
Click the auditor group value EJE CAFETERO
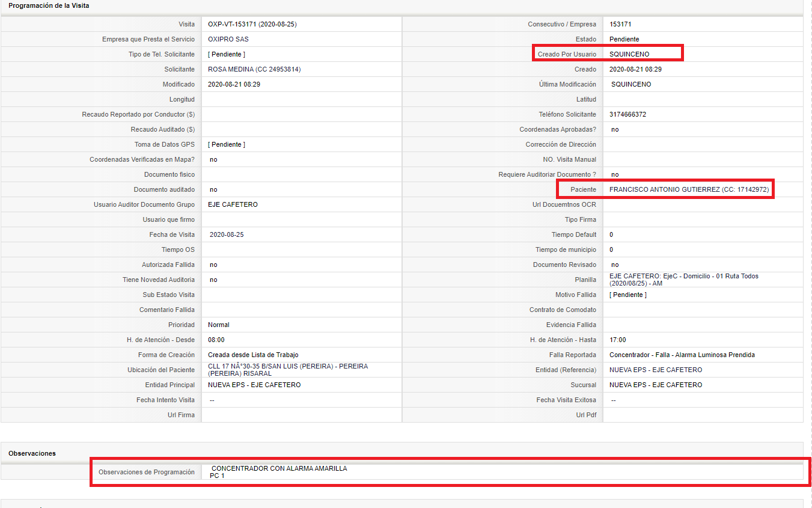(x=233, y=204)
